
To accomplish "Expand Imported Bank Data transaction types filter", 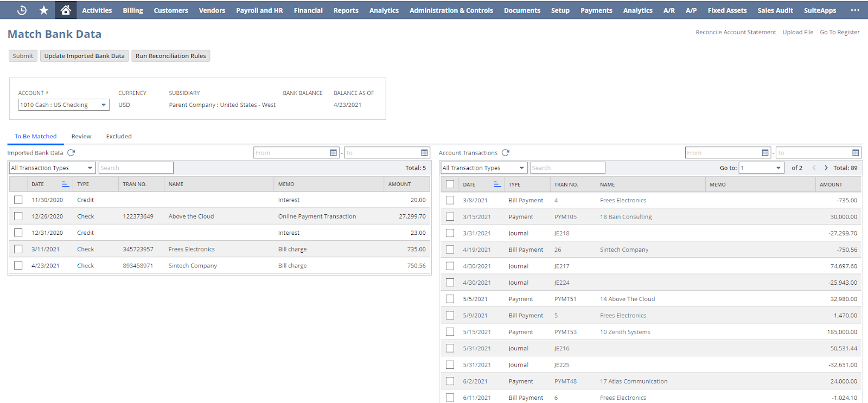I will point(52,168).
